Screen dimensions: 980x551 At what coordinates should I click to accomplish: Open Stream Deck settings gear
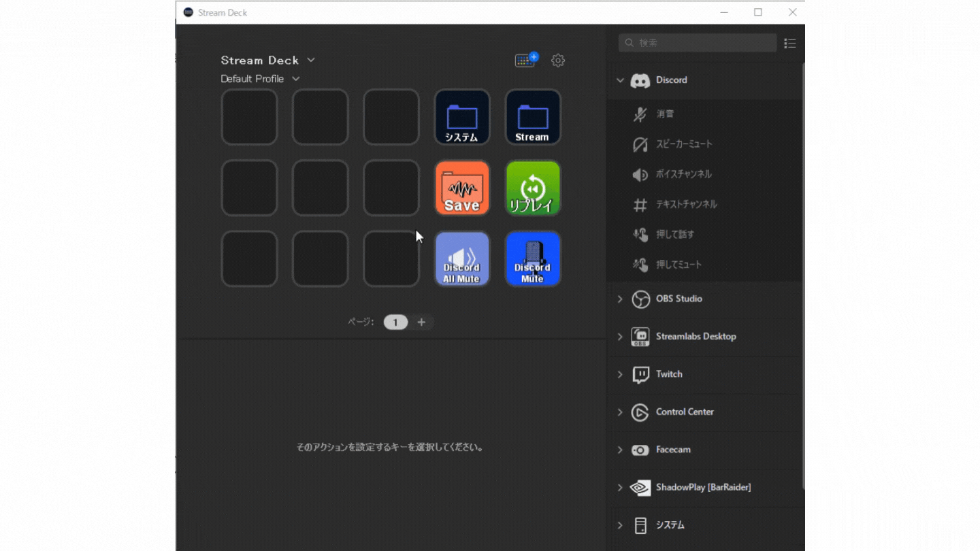click(x=558, y=61)
